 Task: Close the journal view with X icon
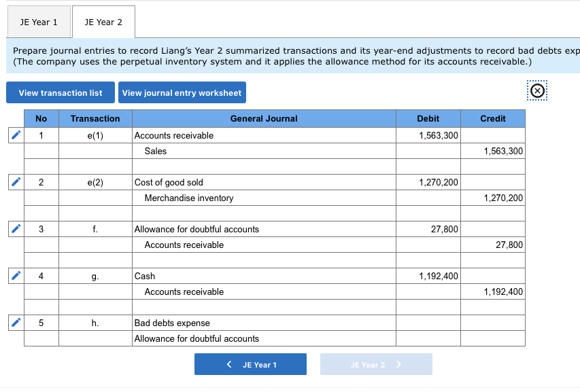(537, 90)
